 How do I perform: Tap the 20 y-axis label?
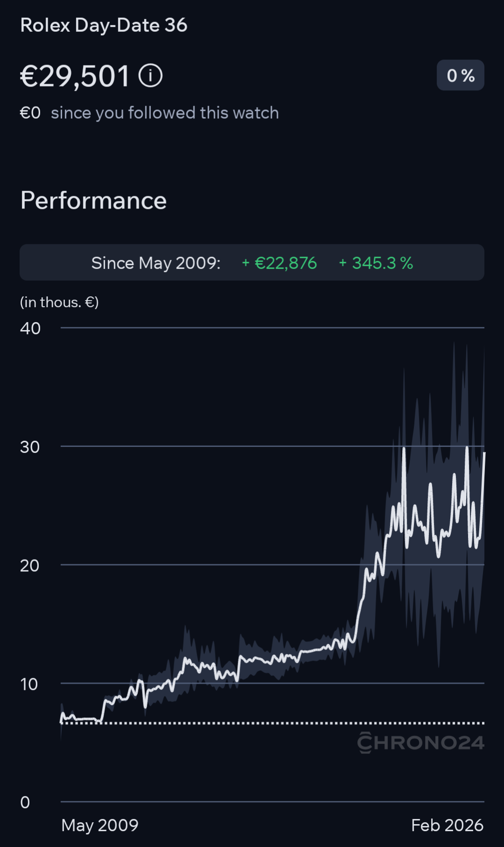[x=29, y=566]
